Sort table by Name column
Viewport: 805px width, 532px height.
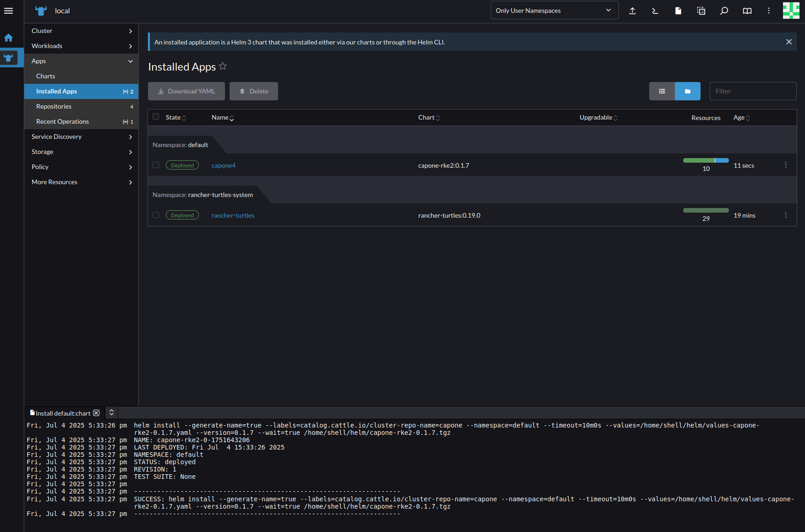click(x=223, y=117)
